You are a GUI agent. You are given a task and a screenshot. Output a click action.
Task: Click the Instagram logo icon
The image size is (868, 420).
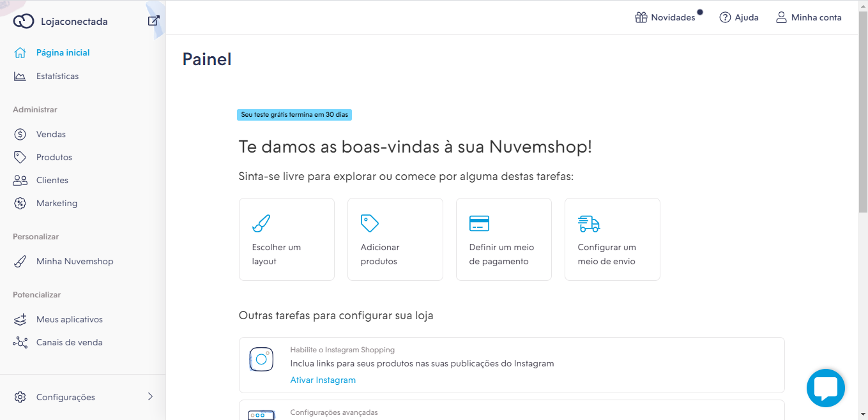[x=261, y=359]
